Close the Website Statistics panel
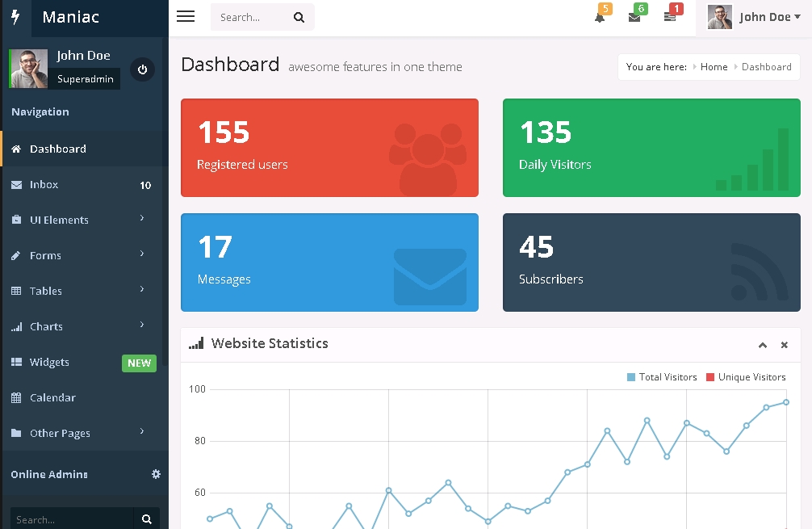812x529 pixels. coord(784,345)
